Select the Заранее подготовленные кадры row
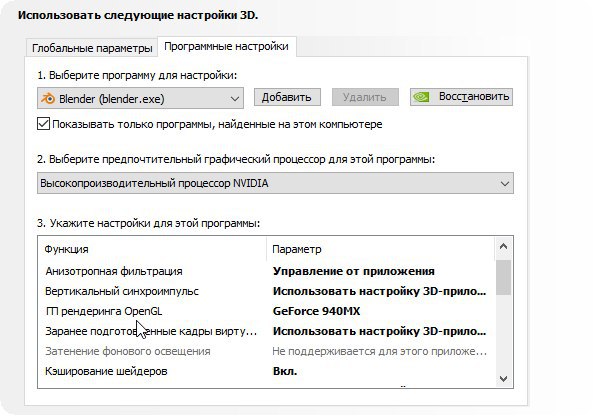Screen dimensions: 594x416 pos(266,332)
